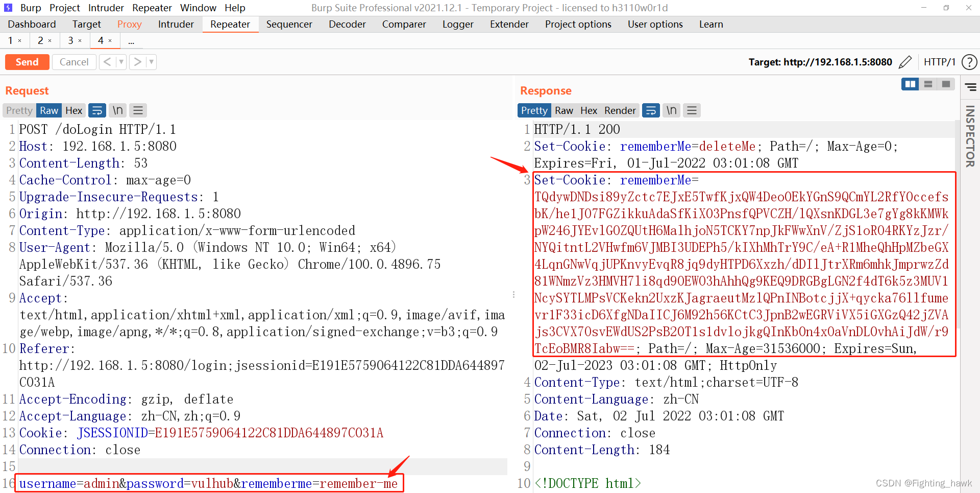Select side-by-side layout view icon
980x493 pixels.
click(x=910, y=84)
